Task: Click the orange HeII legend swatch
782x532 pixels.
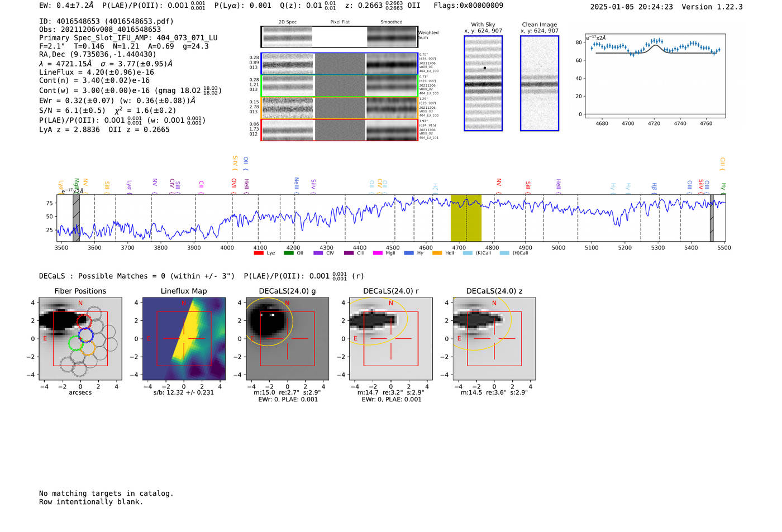Action: pyautogui.click(x=437, y=253)
